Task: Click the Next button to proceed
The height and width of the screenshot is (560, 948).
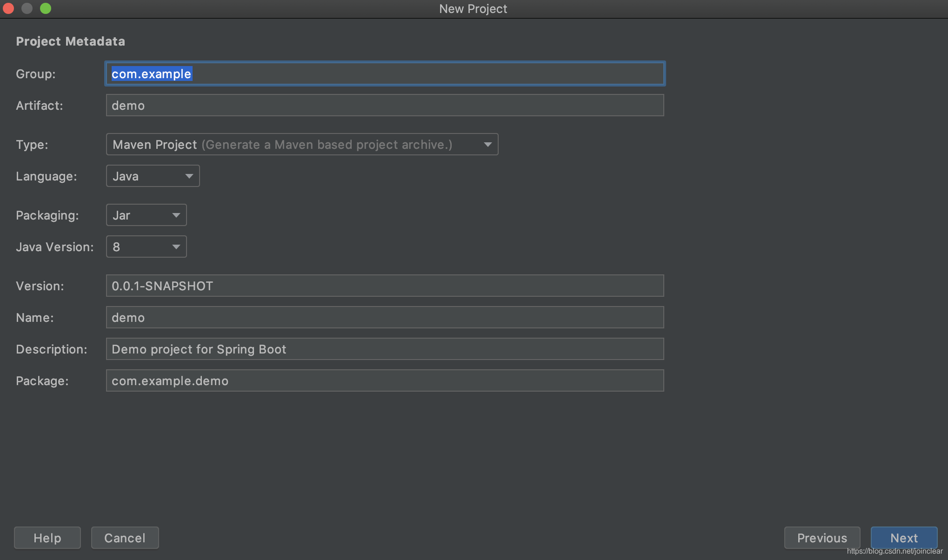Action: [904, 537]
